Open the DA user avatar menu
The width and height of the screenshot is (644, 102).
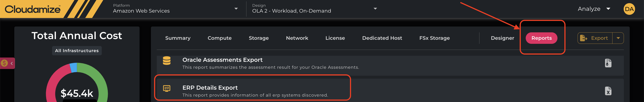pyautogui.click(x=629, y=9)
